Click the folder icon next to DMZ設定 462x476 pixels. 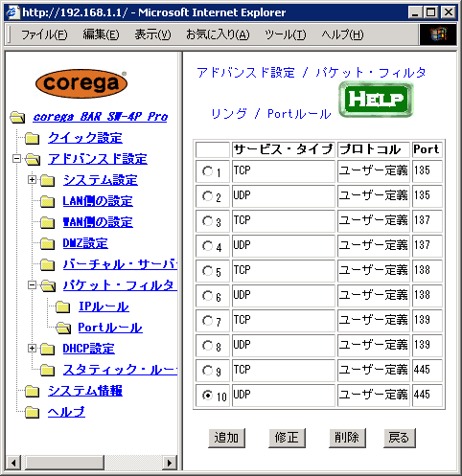[x=48, y=243]
